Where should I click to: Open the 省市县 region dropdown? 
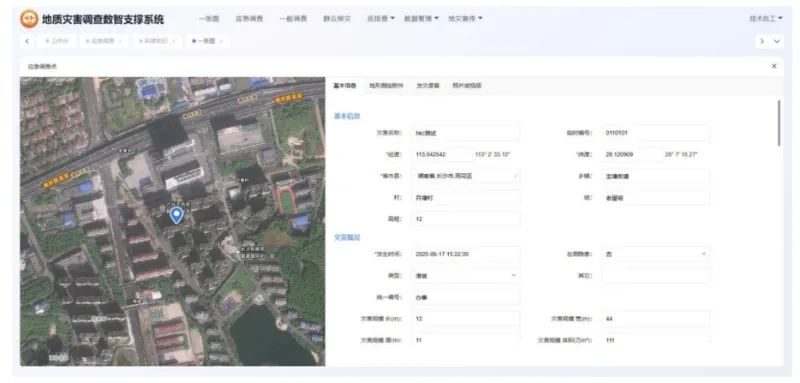[465, 176]
